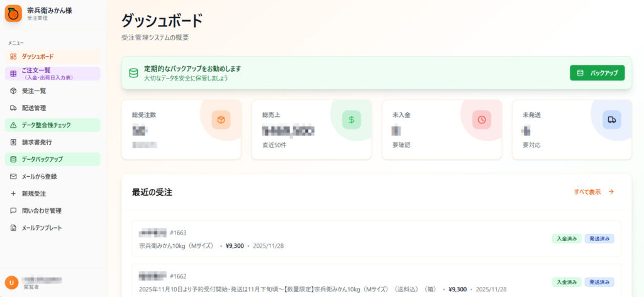This screenshot has height=297, width=644.
Task: Click the blue truck icon on 未発送 card
Action: click(x=612, y=120)
